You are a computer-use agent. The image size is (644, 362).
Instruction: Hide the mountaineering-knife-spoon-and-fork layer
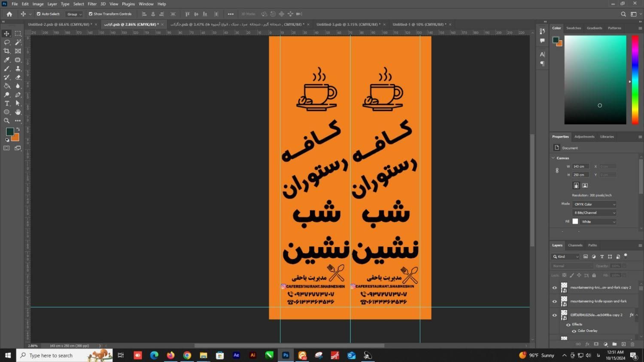click(x=554, y=302)
